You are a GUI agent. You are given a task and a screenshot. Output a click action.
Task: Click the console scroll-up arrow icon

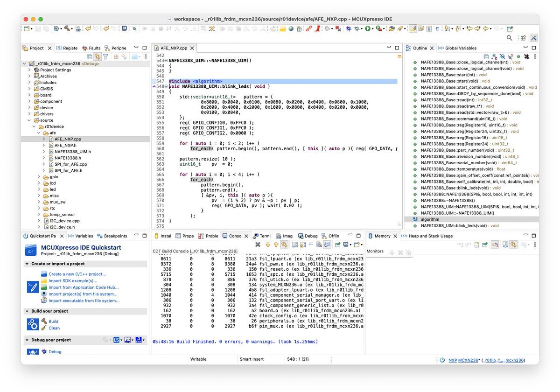(x=276, y=245)
